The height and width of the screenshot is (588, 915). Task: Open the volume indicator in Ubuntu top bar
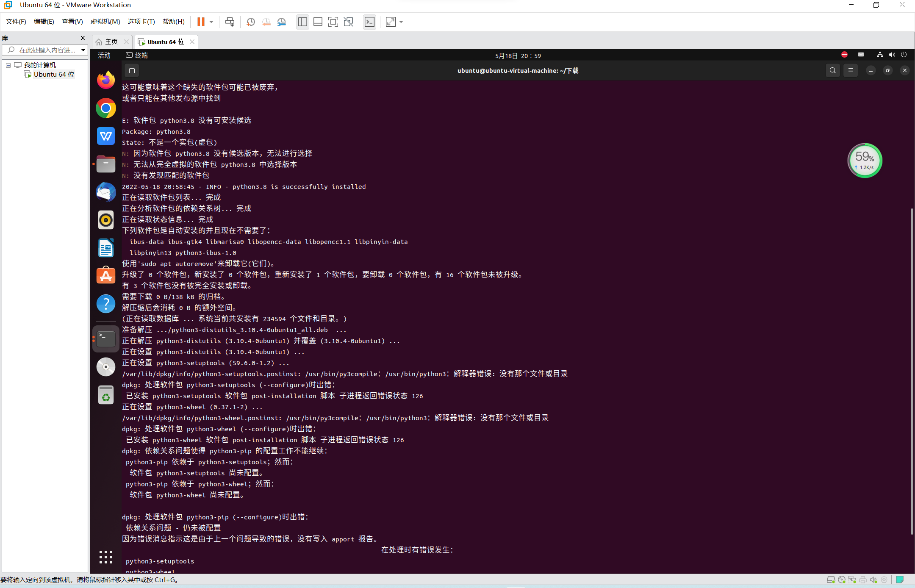[x=892, y=55]
